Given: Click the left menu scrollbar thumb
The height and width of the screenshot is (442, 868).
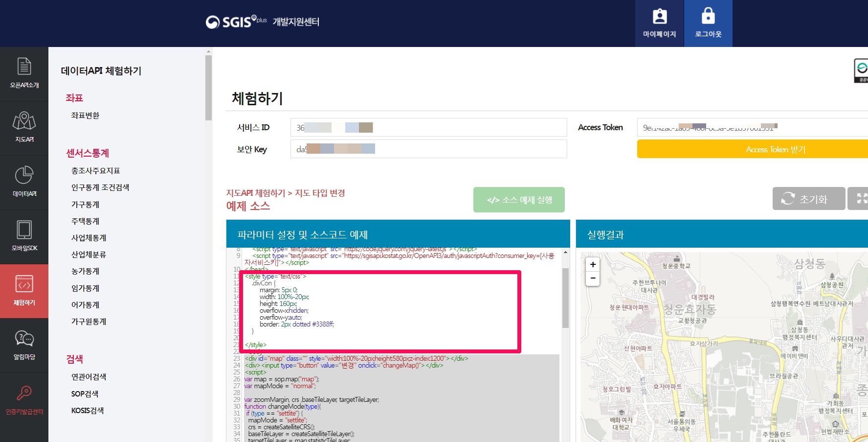Looking at the screenshot, I should (209, 88).
